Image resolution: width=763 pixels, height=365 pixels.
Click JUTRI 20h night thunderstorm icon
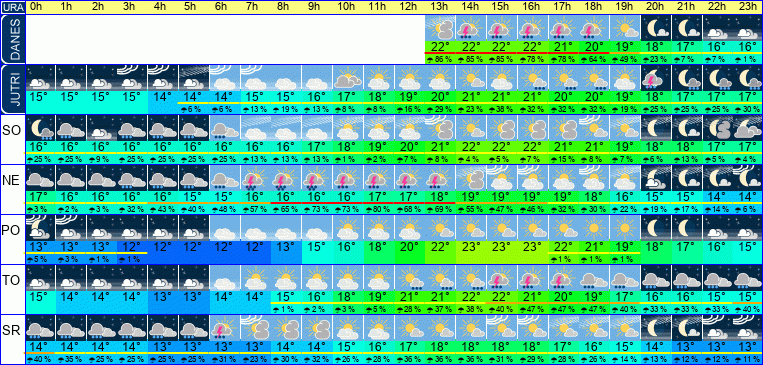[x=656, y=78]
